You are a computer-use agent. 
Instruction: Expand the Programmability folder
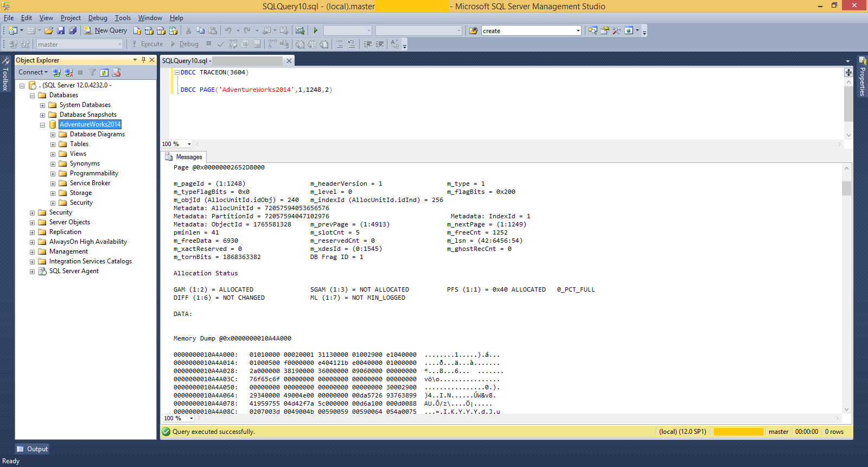53,174
